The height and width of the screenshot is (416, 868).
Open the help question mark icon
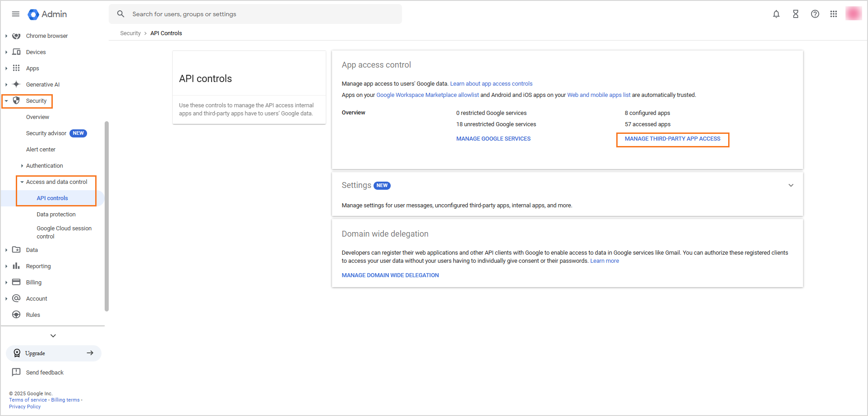815,14
